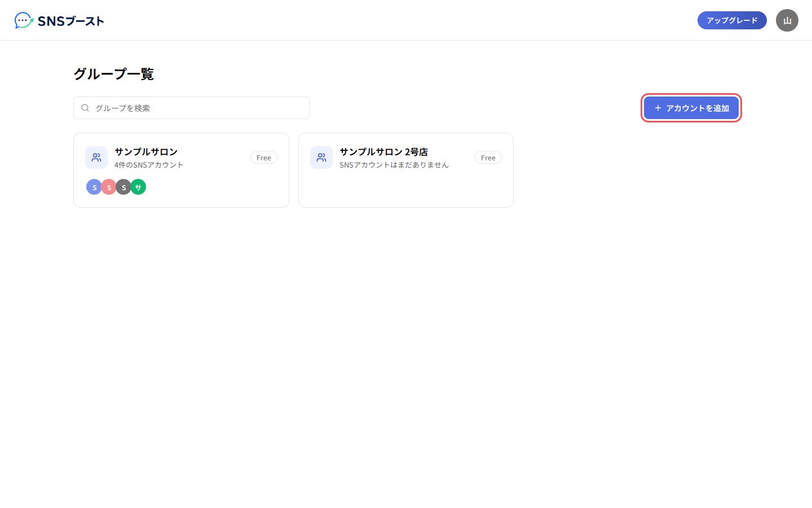The height and width of the screenshot is (508, 812).
Task: Click the magnifier icon in group search
Action: [85, 108]
